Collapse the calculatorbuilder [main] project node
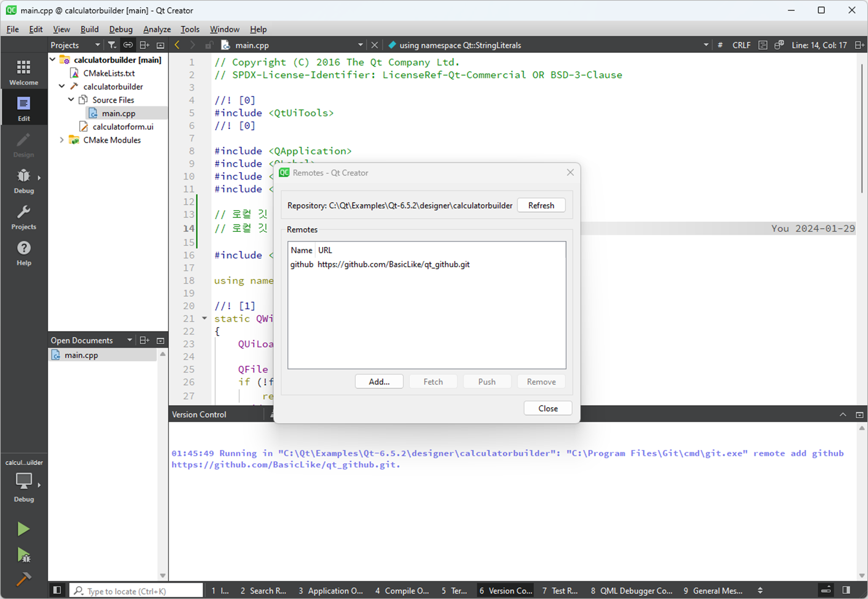This screenshot has width=868, height=599. (x=53, y=60)
